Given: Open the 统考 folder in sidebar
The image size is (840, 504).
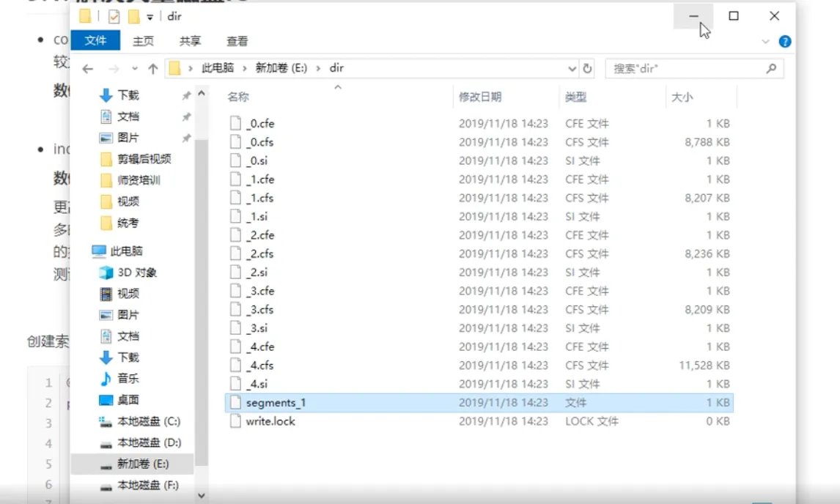Looking at the screenshot, I should point(128,223).
